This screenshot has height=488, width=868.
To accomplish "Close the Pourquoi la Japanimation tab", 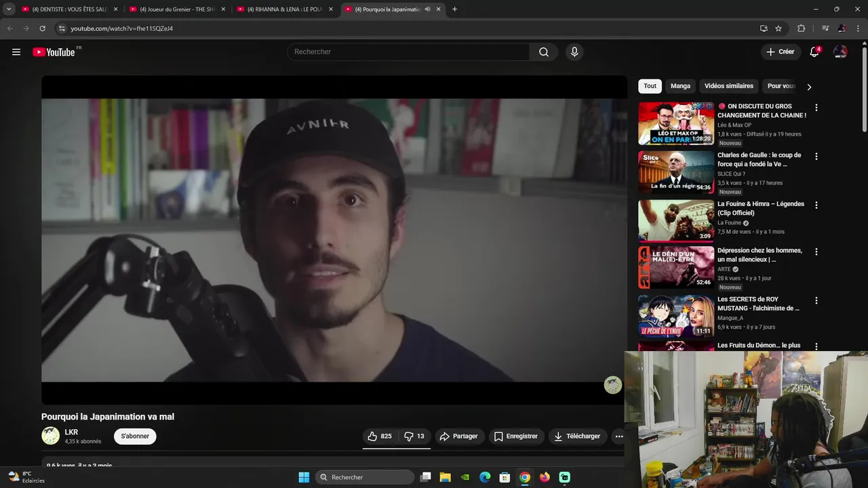I will (439, 9).
